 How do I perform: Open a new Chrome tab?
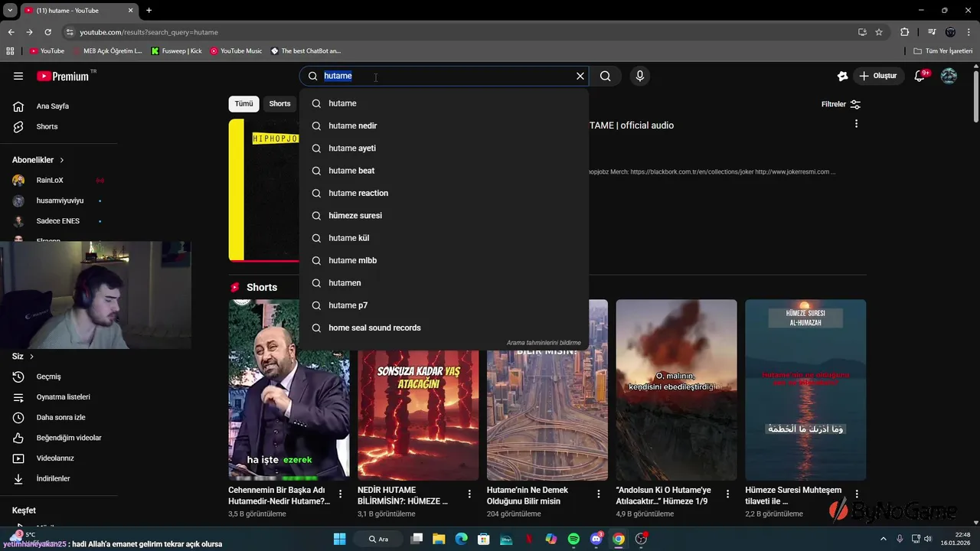[149, 10]
